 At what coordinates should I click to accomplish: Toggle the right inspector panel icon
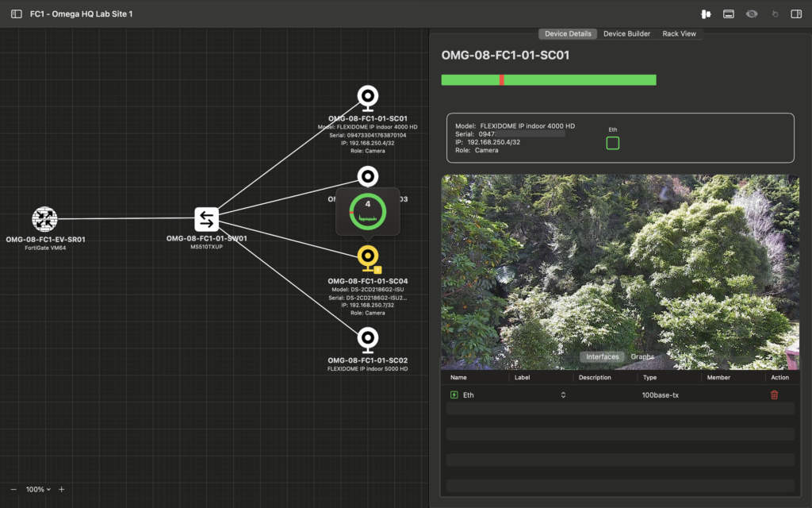pyautogui.click(x=796, y=14)
